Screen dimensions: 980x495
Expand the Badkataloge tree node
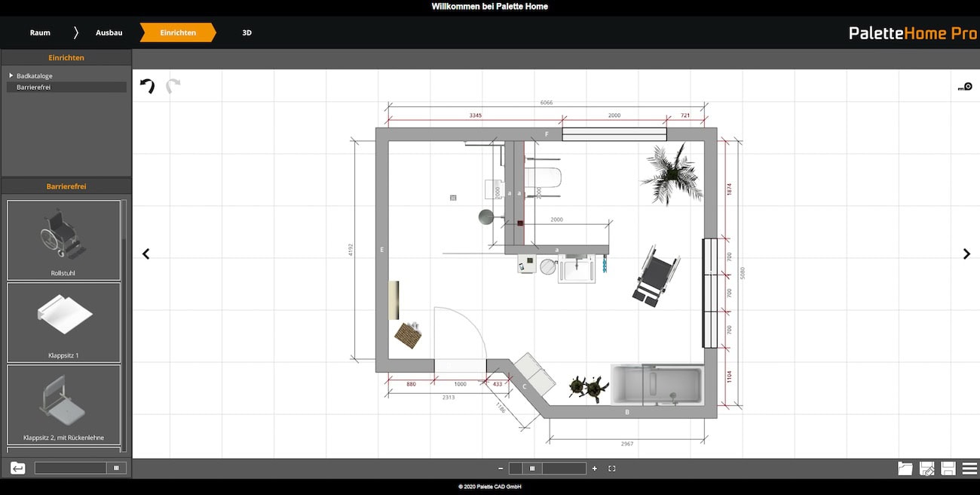(x=11, y=75)
